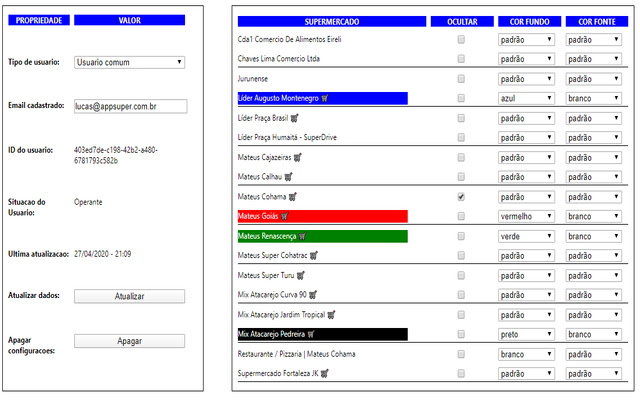
Task: Click cart icon next to Mateus Super Turu
Action: [300, 276]
